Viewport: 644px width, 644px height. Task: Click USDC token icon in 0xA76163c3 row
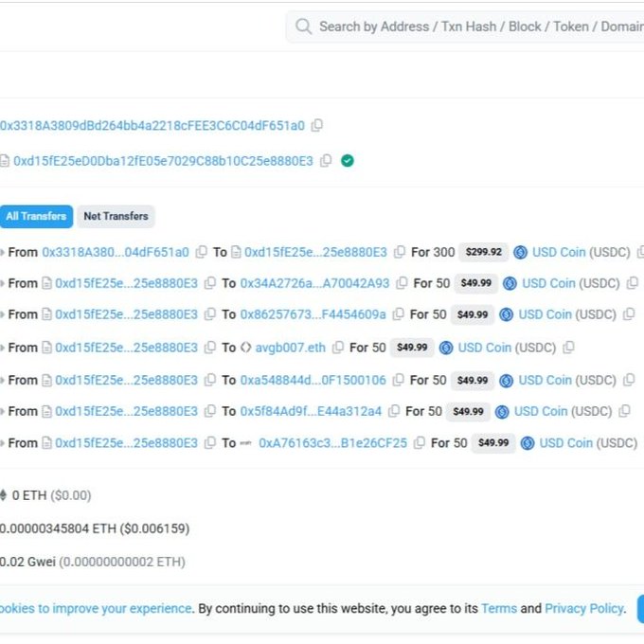click(x=528, y=443)
